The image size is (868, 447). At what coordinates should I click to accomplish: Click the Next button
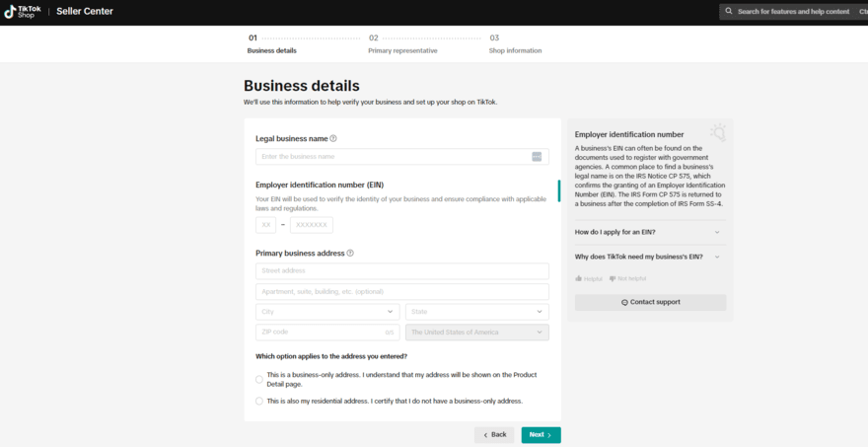[x=541, y=435]
